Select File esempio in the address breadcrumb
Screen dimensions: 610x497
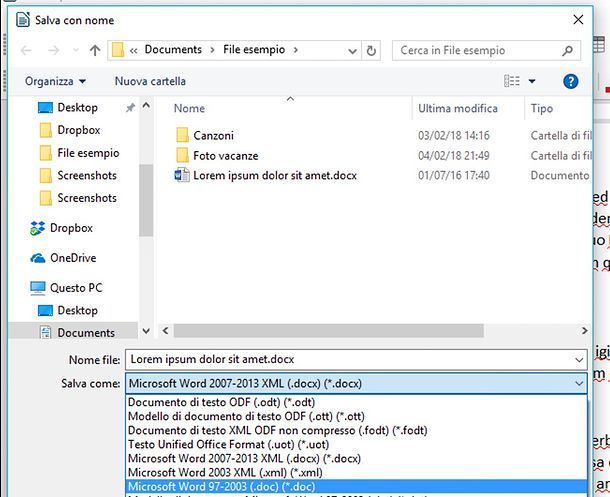coord(254,50)
